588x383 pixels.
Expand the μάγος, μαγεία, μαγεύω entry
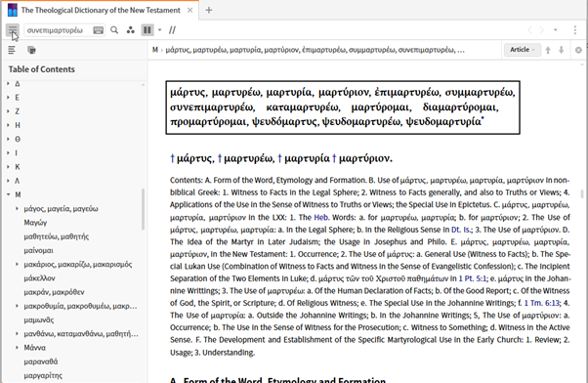pos(17,208)
